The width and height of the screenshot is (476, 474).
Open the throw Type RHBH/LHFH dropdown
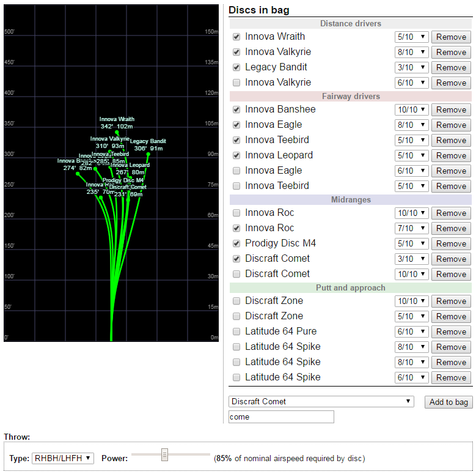point(63,458)
